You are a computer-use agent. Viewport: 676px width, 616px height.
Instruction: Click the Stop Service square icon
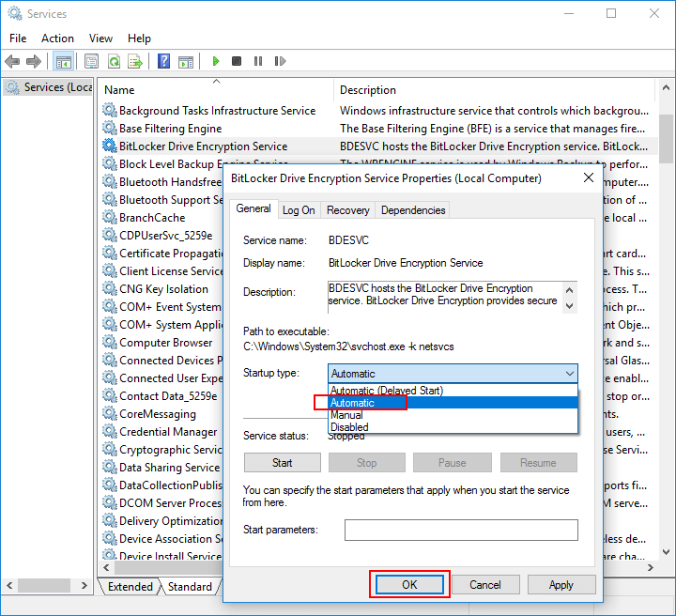point(237,61)
